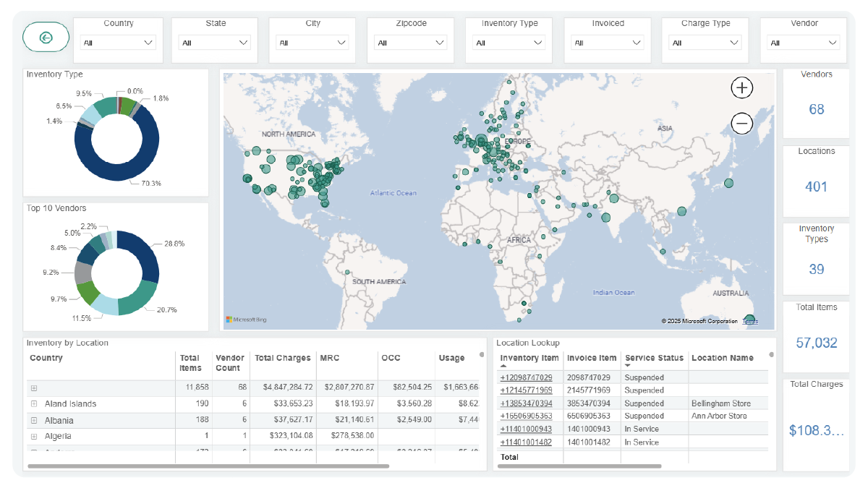This screenshot has width=868, height=488.
Task: Sort by Total Items column header
Action: click(190, 362)
